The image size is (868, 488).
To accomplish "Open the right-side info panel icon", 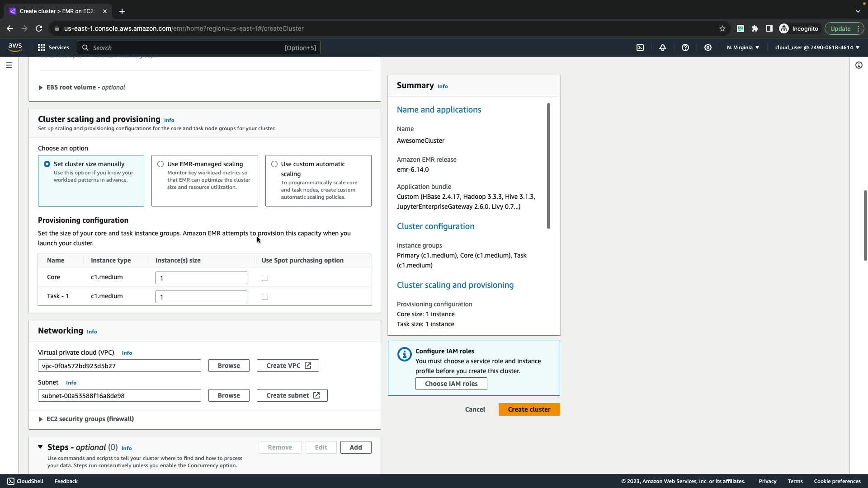I will coord(859,65).
